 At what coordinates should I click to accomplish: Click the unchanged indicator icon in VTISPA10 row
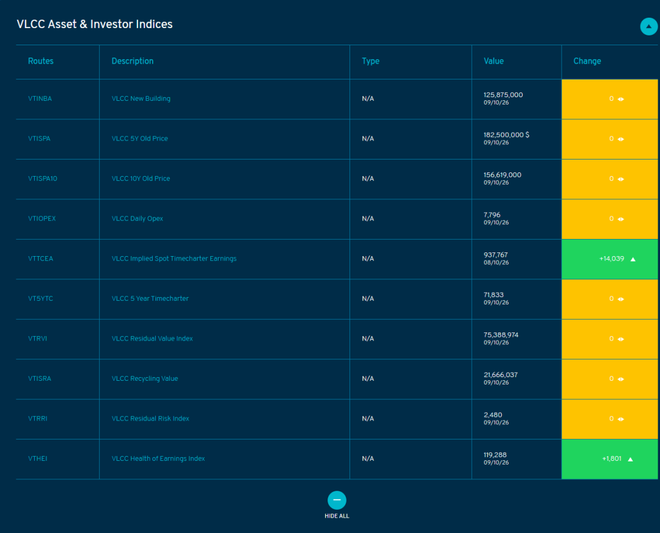click(620, 179)
